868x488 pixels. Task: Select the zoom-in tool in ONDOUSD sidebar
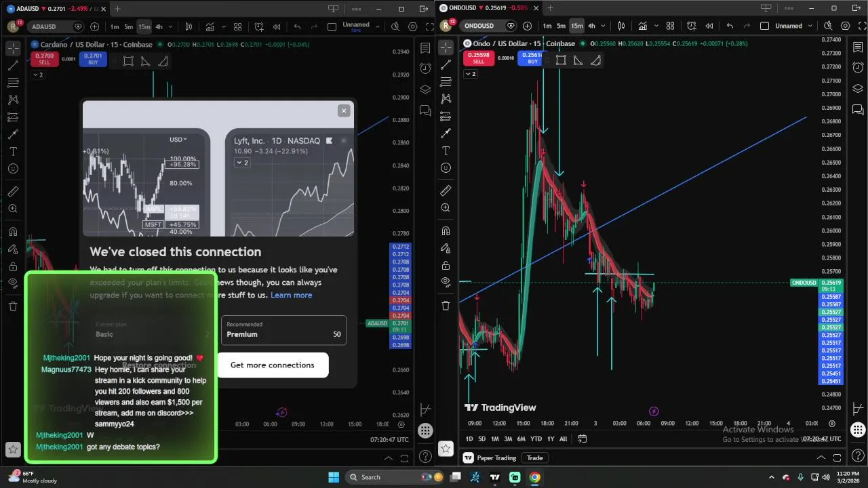click(446, 208)
